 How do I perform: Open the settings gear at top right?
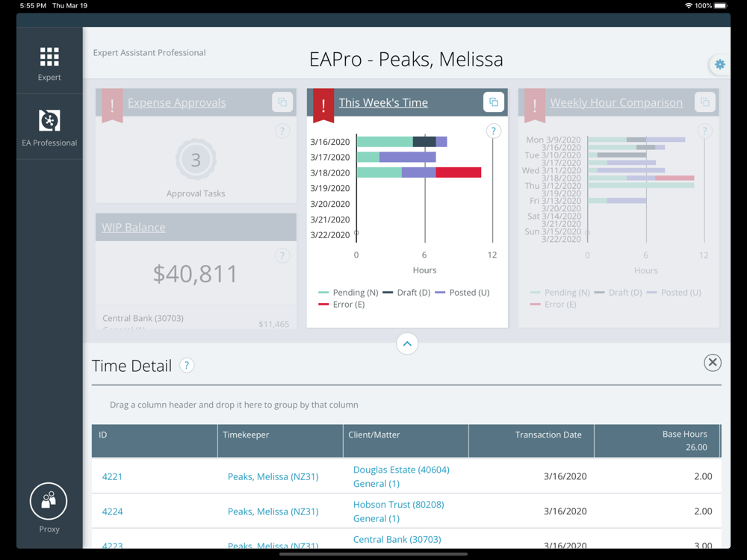pyautogui.click(x=720, y=65)
